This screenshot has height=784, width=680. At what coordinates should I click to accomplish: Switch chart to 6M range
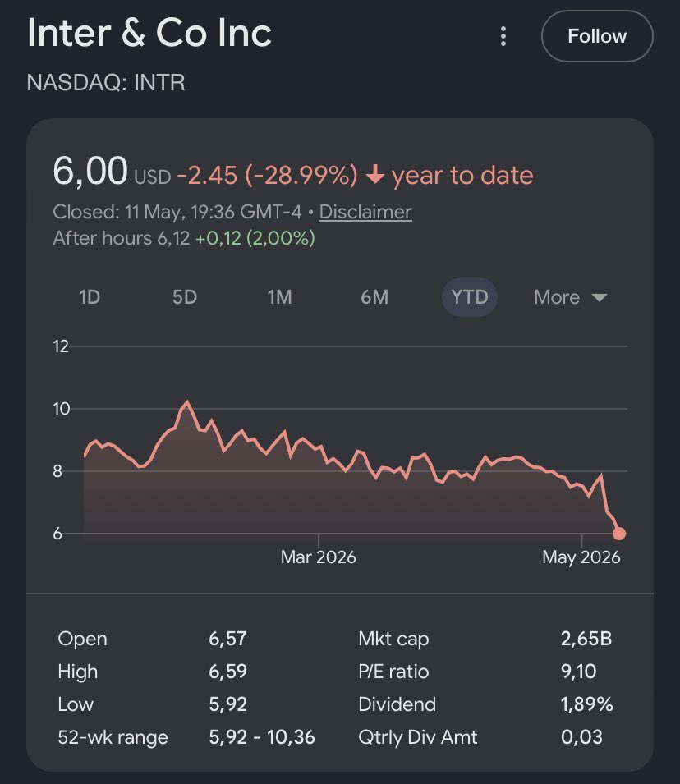click(x=374, y=297)
